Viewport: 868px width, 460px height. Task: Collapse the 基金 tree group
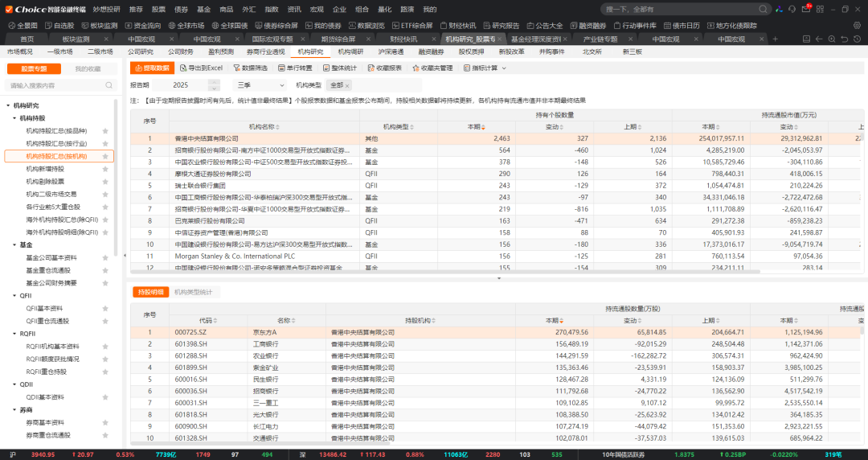[15, 244]
